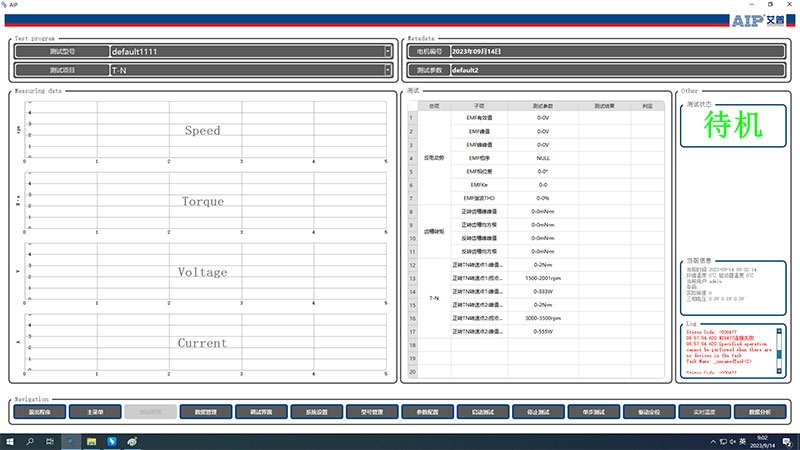The image size is (800, 450).
Task: Open the 主菜单 main menu button
Action: tap(95, 411)
